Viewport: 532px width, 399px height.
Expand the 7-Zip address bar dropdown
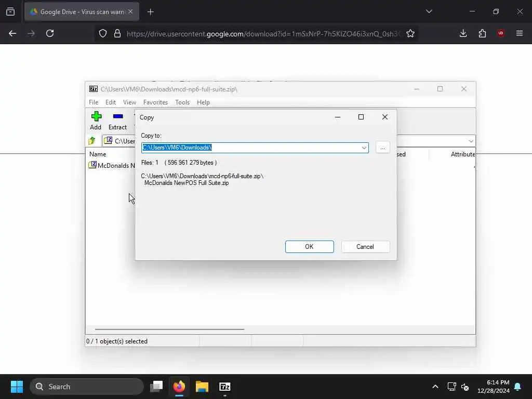tap(471, 141)
